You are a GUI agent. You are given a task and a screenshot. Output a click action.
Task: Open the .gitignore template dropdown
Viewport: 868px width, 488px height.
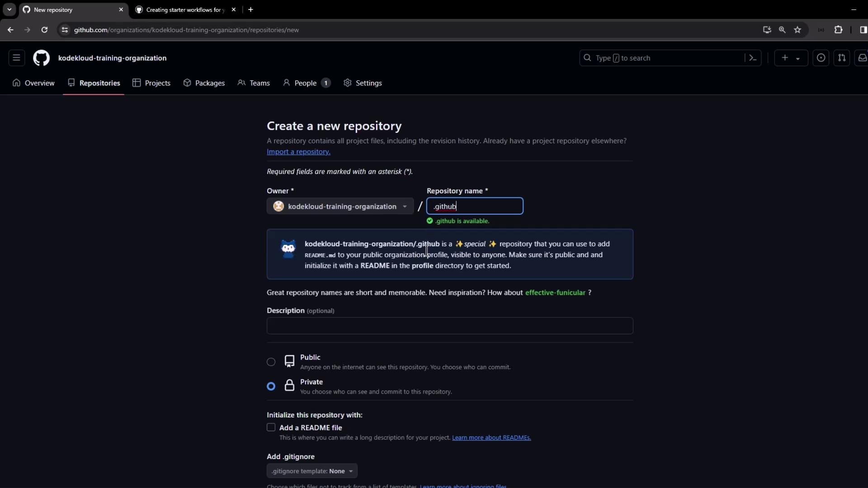(312, 471)
